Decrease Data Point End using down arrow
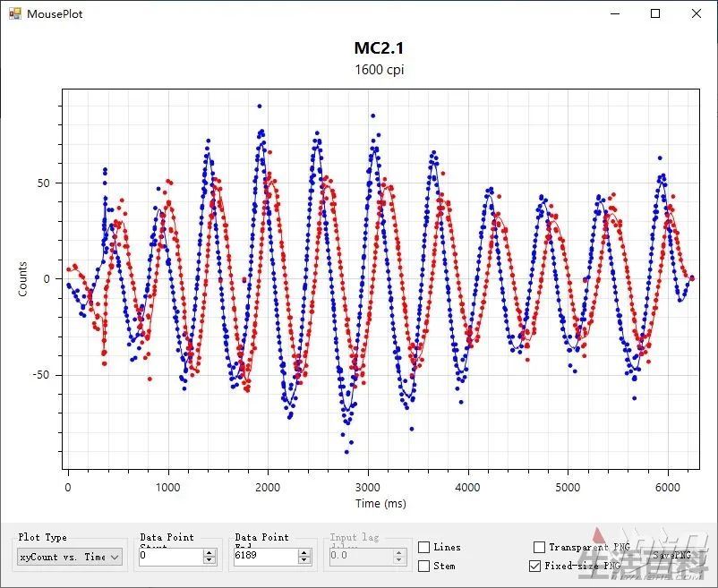The image size is (718, 588). tap(304, 560)
